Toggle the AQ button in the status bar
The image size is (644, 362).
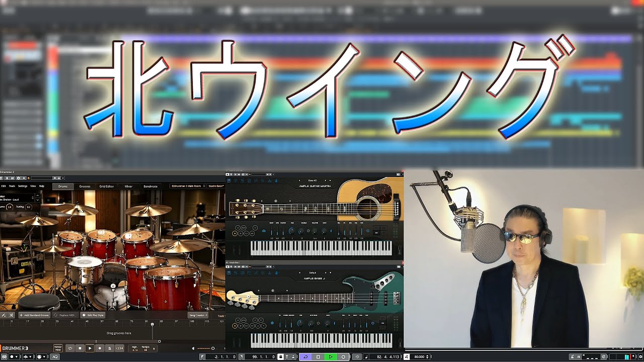click(x=55, y=356)
